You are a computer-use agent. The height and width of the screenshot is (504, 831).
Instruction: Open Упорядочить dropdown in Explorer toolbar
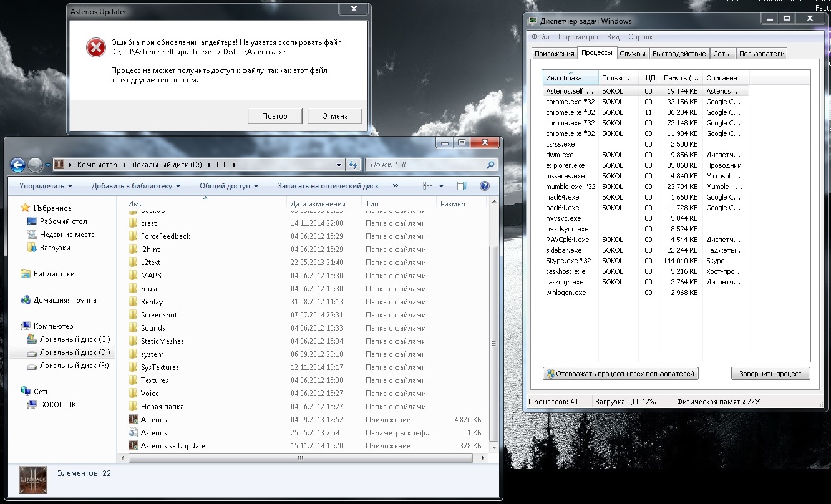click(46, 186)
